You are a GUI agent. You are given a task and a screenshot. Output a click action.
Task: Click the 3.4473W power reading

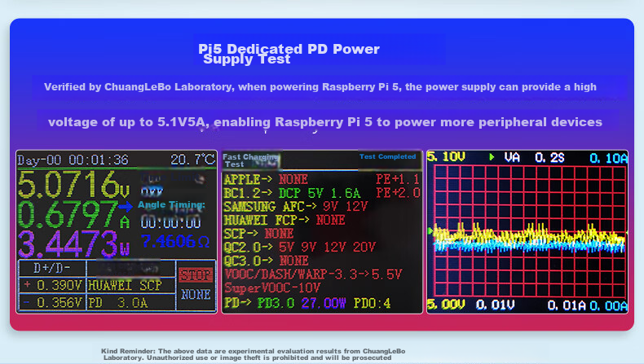point(73,244)
